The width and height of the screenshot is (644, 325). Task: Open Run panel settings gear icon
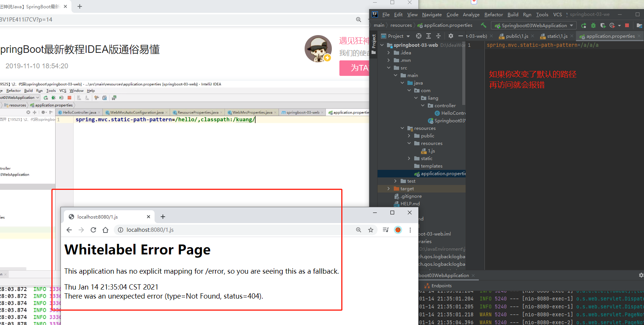click(641, 275)
